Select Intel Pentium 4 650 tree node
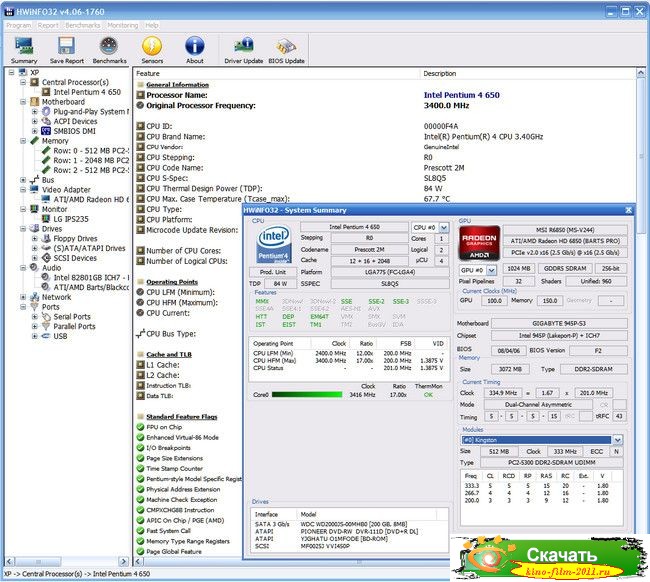 tap(87, 92)
